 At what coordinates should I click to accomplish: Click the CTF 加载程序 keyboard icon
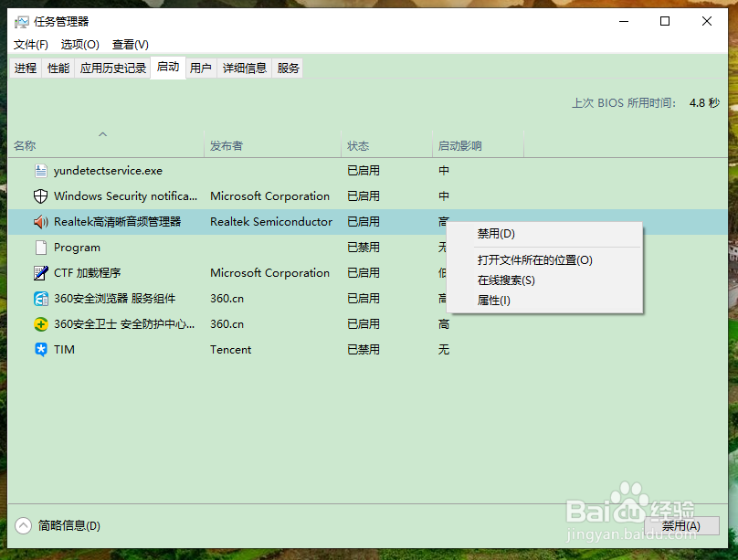[40, 272]
